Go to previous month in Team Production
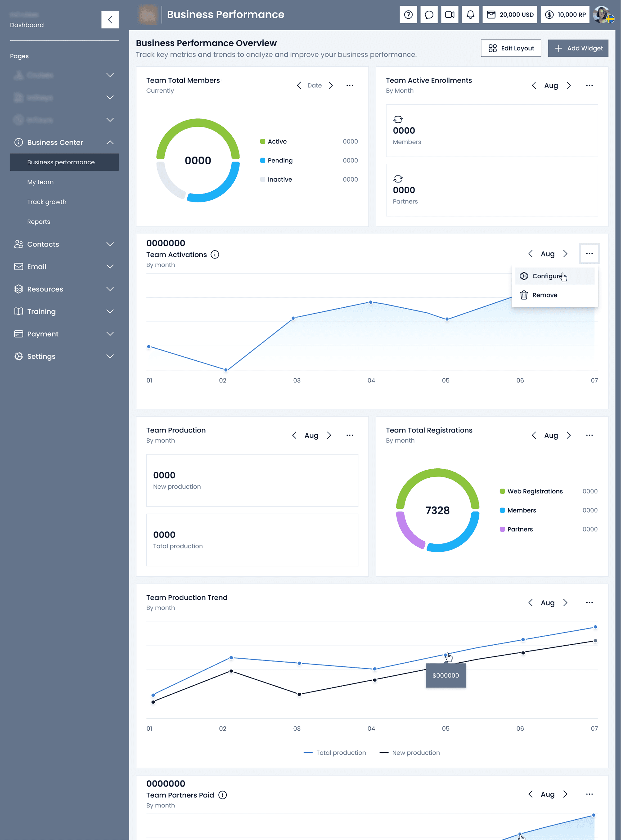 click(x=294, y=435)
